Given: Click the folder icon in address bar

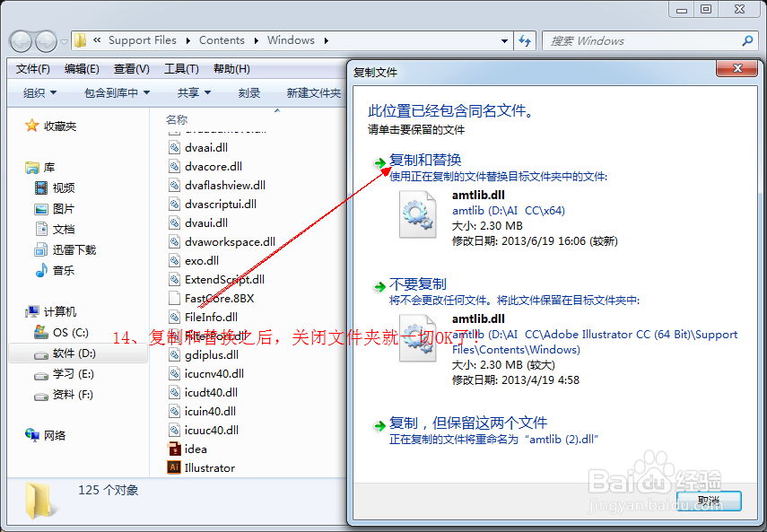Looking at the screenshot, I should 81,40.
